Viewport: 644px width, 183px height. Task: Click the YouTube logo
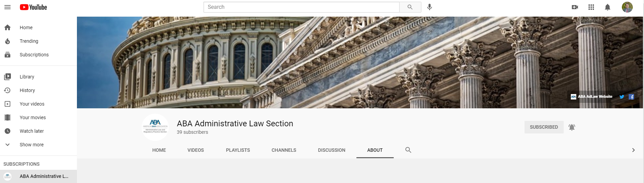(x=33, y=7)
